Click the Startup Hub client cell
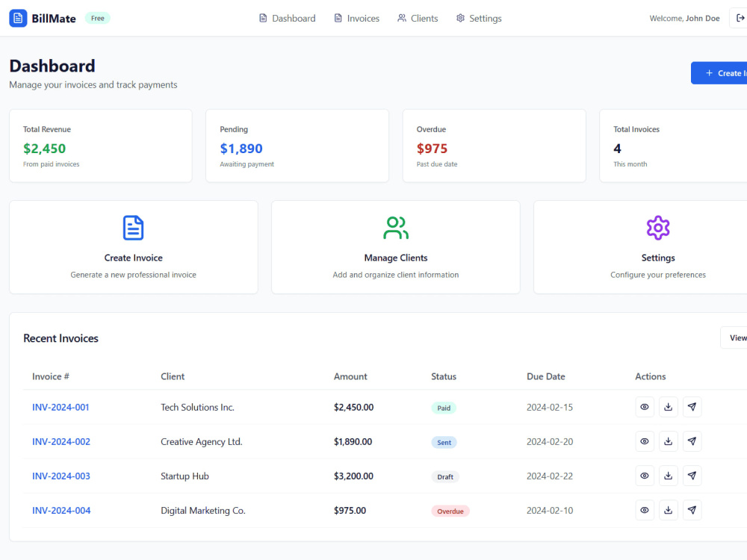 pos(185,476)
